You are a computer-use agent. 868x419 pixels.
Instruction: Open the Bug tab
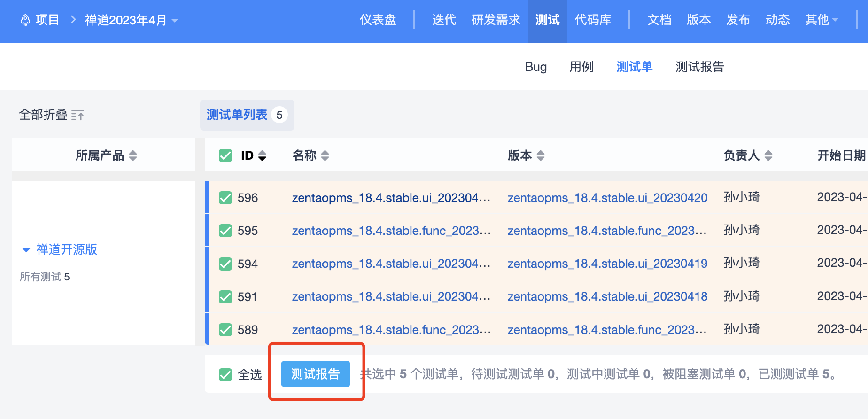(535, 67)
